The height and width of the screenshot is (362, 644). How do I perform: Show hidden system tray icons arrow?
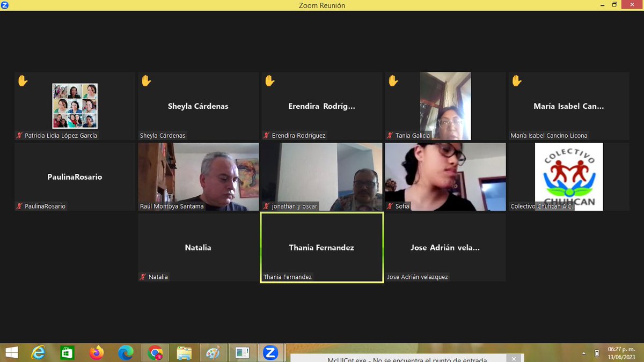(x=583, y=353)
